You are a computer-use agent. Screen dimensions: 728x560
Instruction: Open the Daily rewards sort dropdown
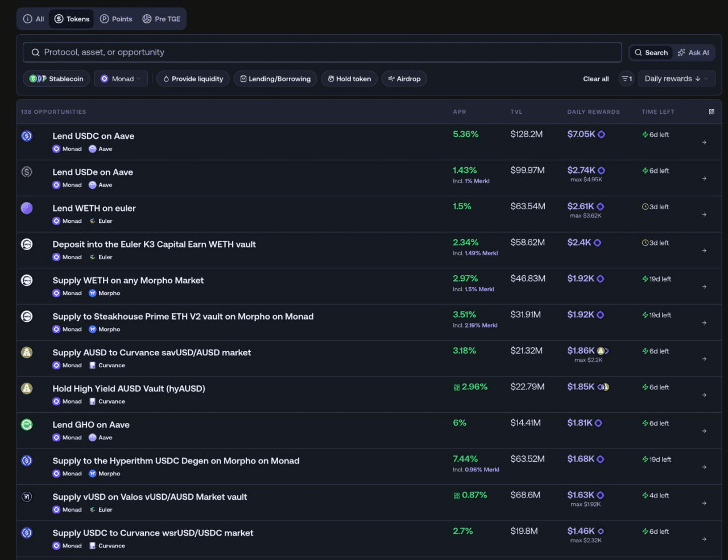[x=677, y=79]
